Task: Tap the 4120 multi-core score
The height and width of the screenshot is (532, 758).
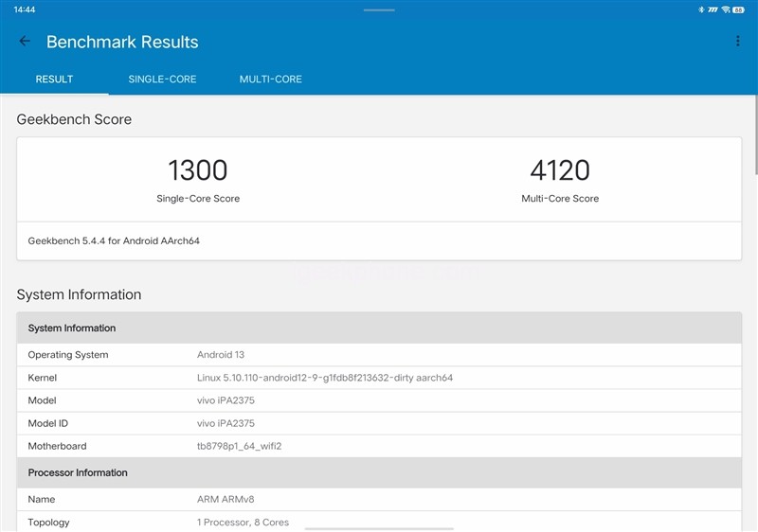Action: 559,170
